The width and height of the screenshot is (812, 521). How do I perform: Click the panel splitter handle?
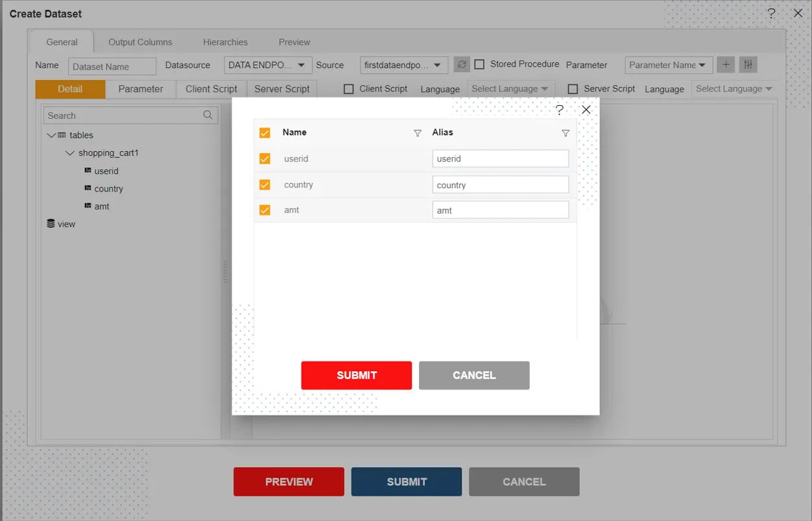tap(226, 272)
